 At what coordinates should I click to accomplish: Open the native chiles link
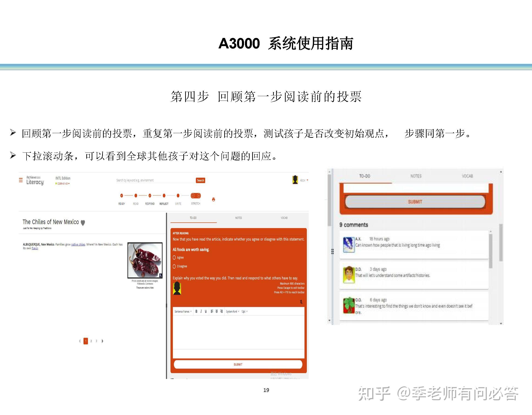78,244
